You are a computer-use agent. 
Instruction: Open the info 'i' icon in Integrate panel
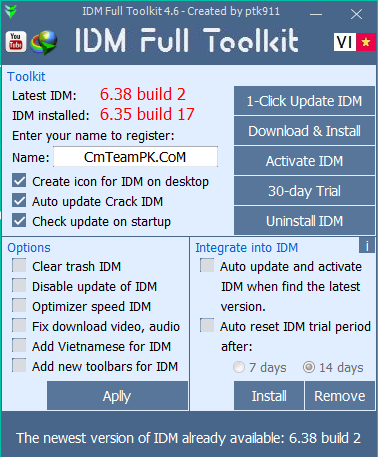367,246
